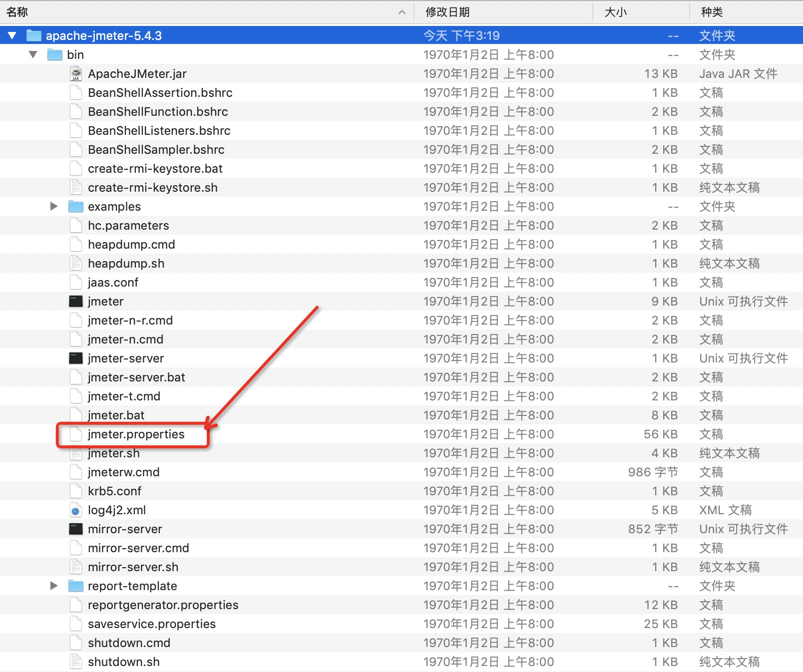Screen dimensions: 803x672
Task: Click the Java JAR 文件 kind cell
Action: click(x=738, y=74)
